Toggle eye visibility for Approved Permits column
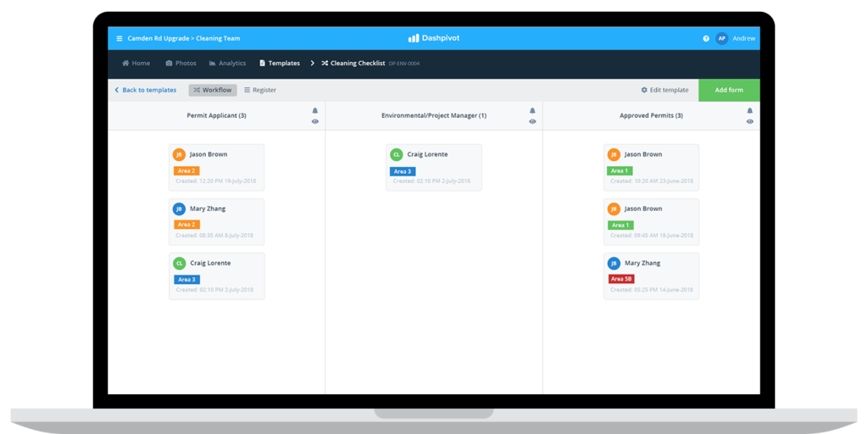 coord(749,121)
